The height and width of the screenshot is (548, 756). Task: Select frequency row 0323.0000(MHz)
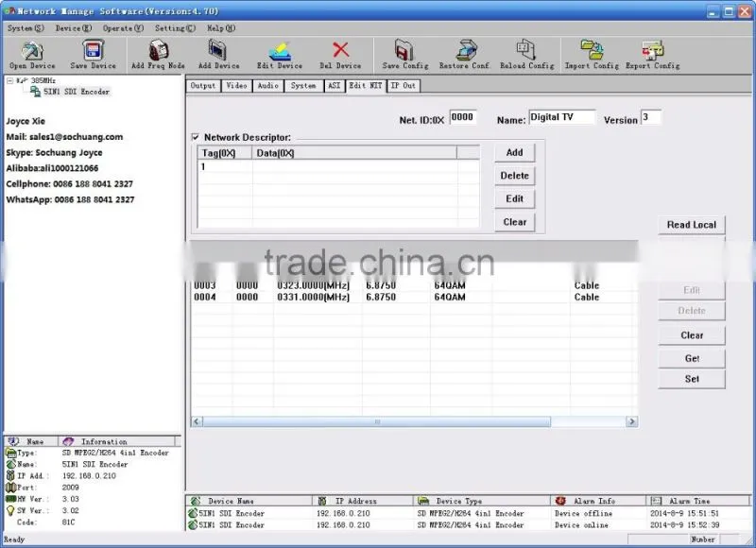click(414, 285)
